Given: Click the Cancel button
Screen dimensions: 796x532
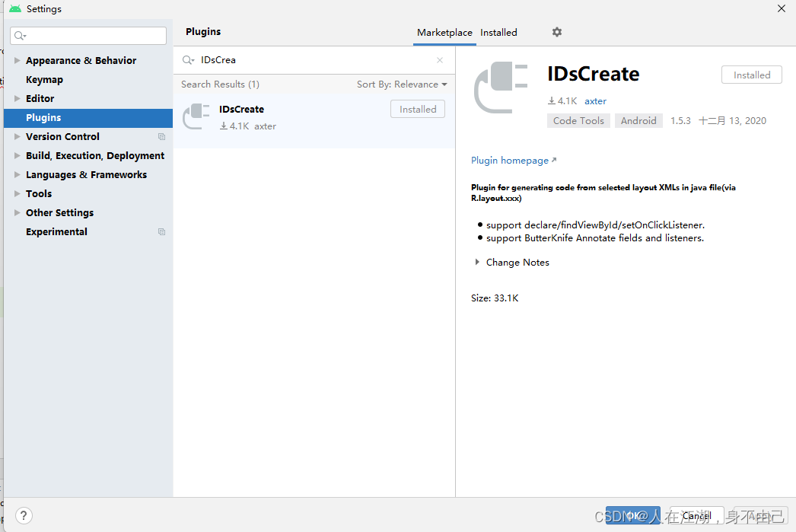Looking at the screenshot, I should coord(696,516).
